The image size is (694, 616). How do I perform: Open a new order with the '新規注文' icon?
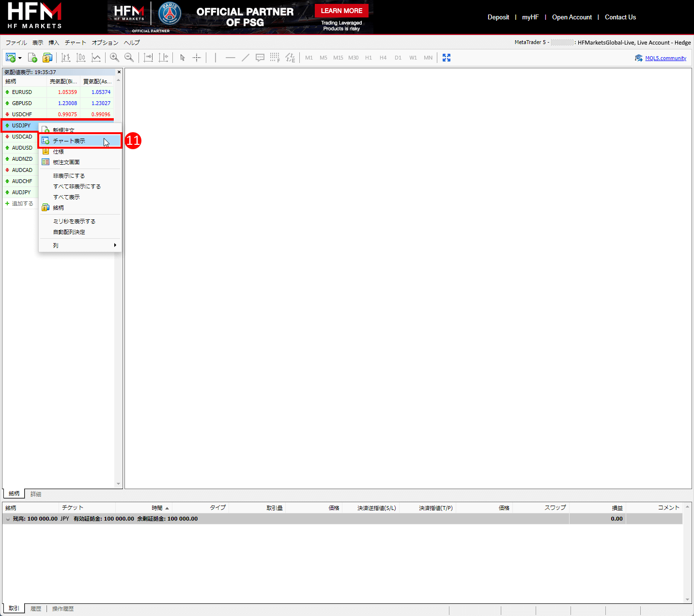[x=46, y=130]
